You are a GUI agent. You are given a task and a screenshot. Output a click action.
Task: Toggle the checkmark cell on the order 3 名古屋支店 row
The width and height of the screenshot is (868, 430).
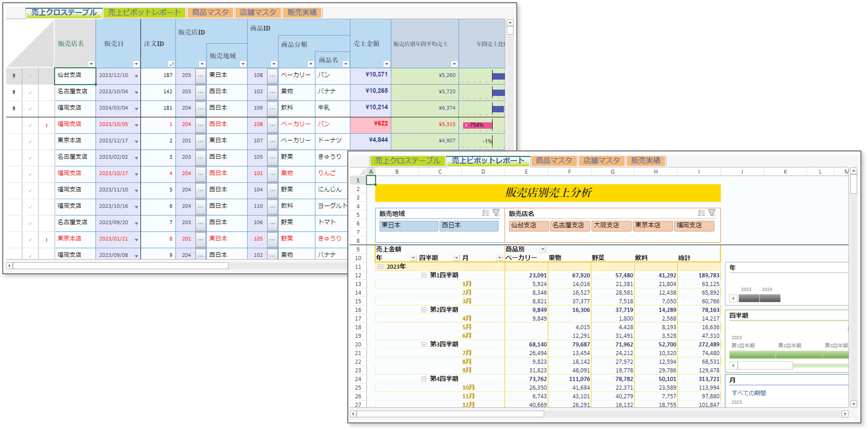pos(30,158)
